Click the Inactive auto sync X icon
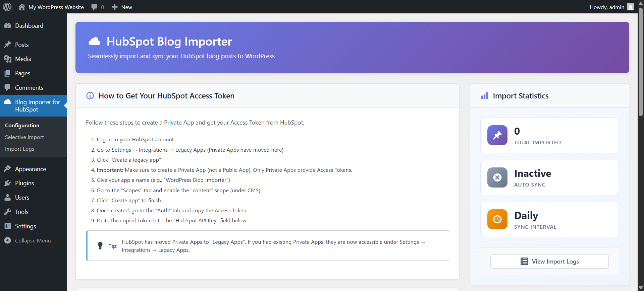 497,177
